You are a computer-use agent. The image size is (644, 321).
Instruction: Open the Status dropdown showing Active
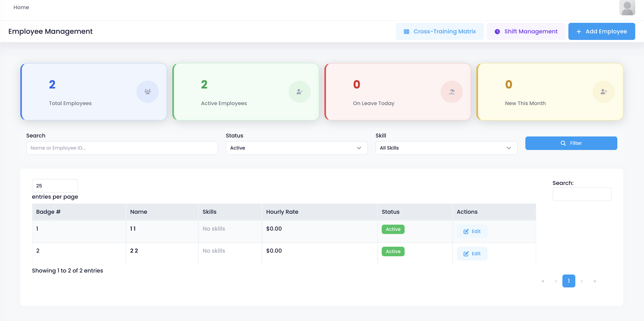point(297,148)
